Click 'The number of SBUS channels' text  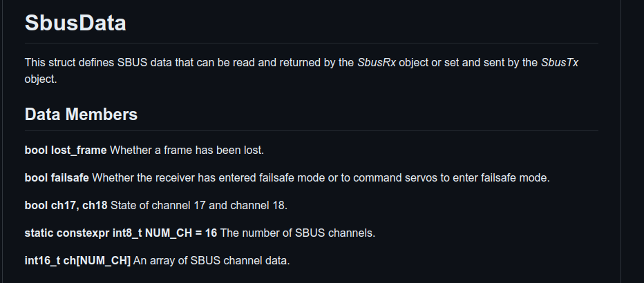(x=297, y=233)
